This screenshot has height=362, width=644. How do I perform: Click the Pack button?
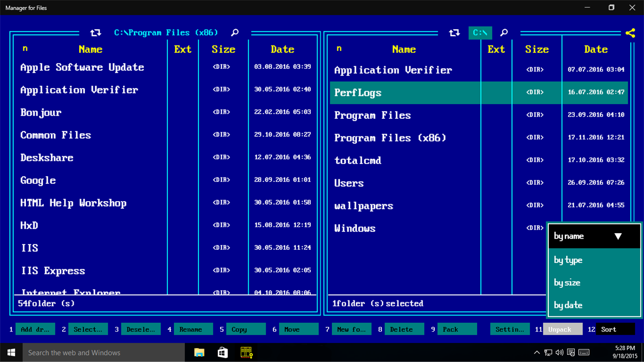[457, 329]
